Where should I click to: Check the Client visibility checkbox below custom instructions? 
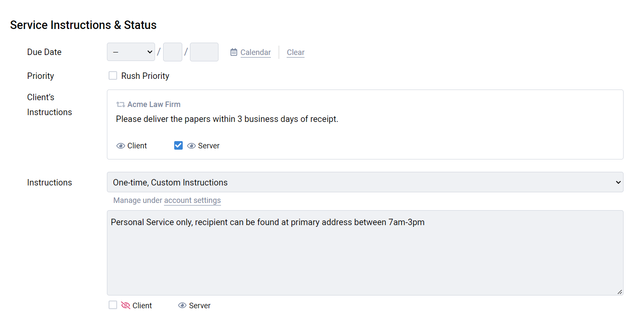pyautogui.click(x=113, y=305)
